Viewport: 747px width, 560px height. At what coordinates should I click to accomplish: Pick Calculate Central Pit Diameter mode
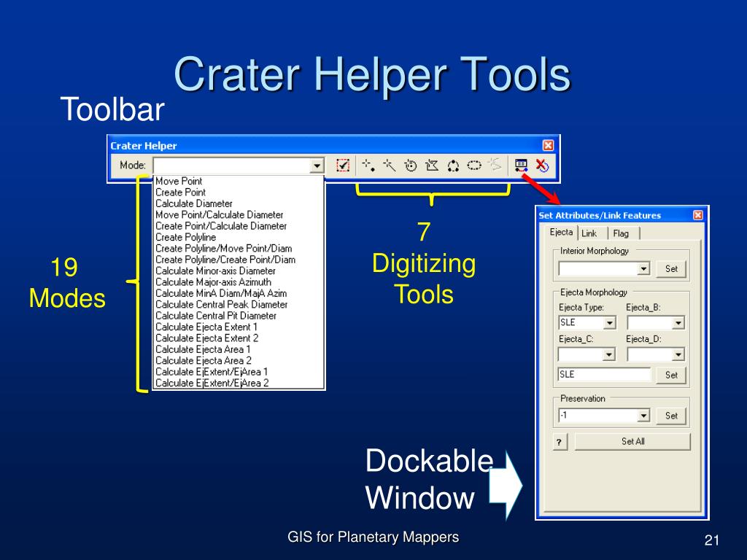point(239,315)
